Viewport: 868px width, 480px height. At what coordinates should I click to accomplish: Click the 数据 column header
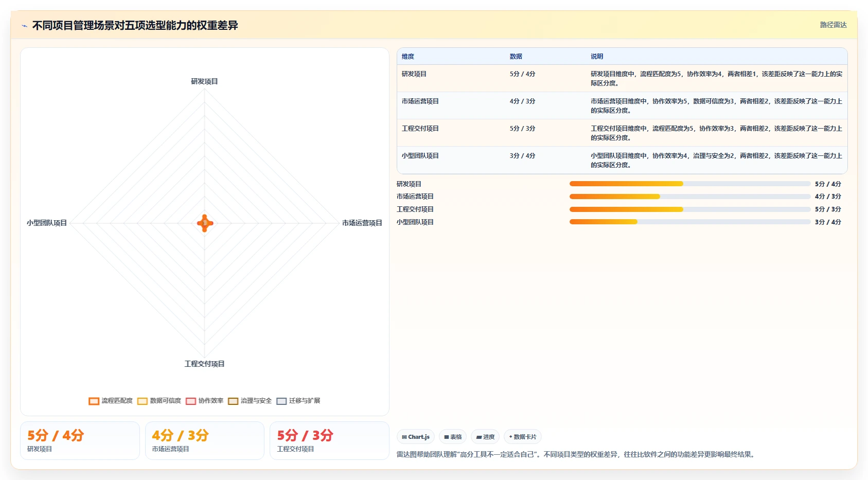516,57
